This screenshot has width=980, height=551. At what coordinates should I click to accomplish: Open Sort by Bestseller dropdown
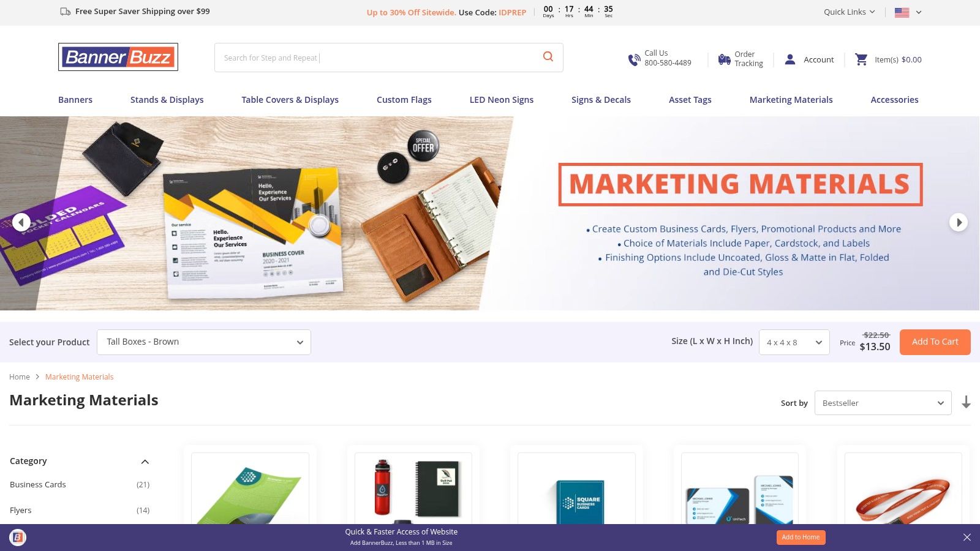(883, 403)
